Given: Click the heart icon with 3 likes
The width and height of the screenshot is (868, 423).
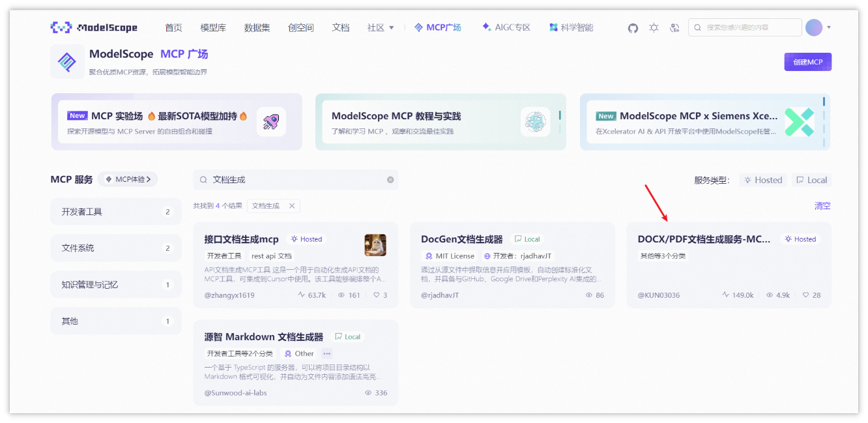Looking at the screenshot, I should (x=377, y=295).
